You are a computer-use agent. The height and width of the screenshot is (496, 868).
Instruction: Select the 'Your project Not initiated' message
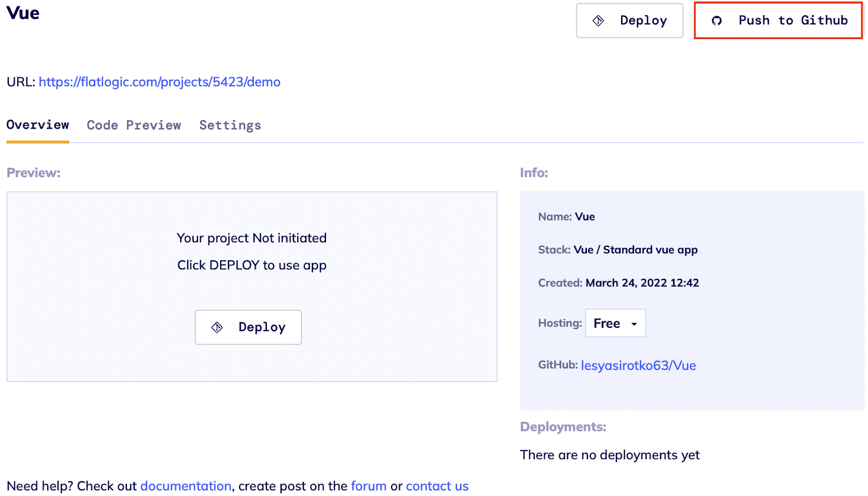pos(252,238)
